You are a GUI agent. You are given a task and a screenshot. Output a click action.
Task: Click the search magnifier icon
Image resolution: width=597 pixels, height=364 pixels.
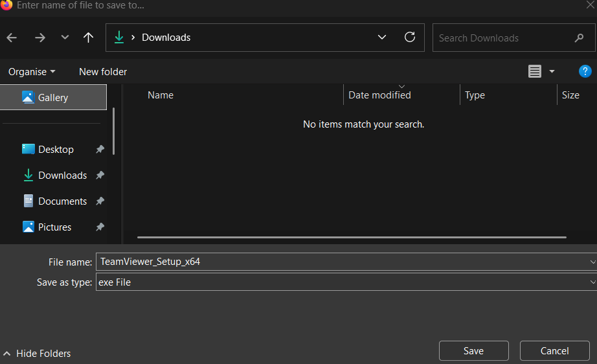(579, 38)
